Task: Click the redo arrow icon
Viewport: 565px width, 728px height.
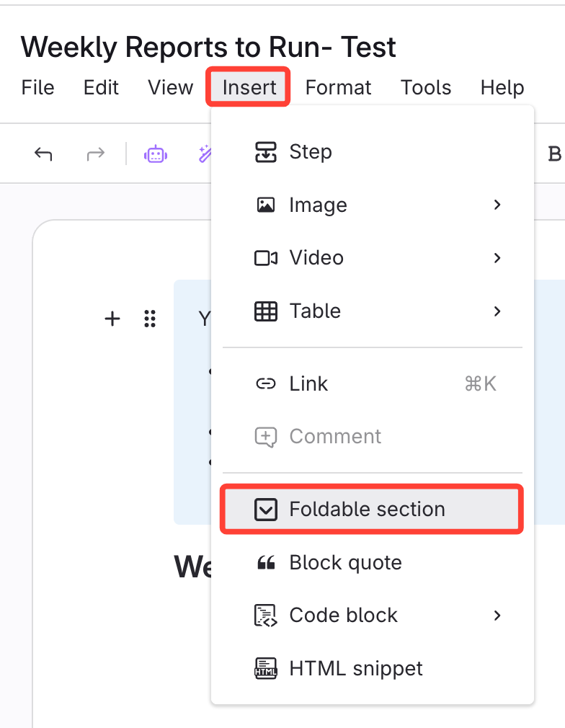Action: coord(95,154)
